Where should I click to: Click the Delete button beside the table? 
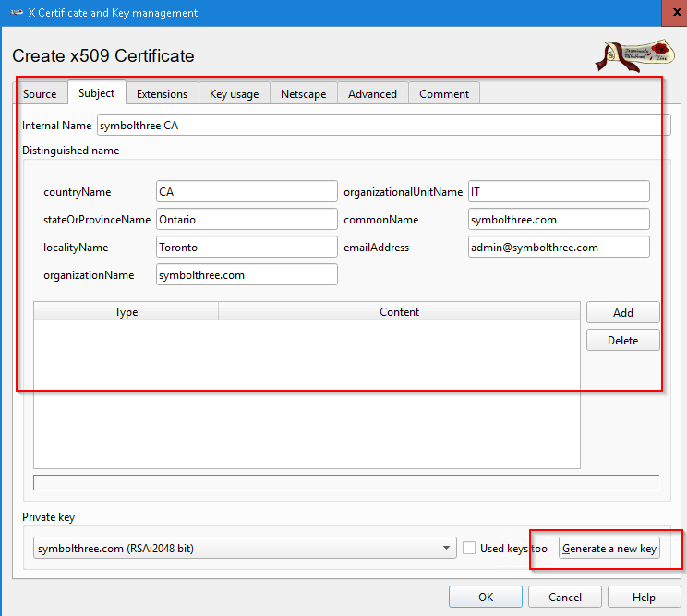pyautogui.click(x=623, y=341)
